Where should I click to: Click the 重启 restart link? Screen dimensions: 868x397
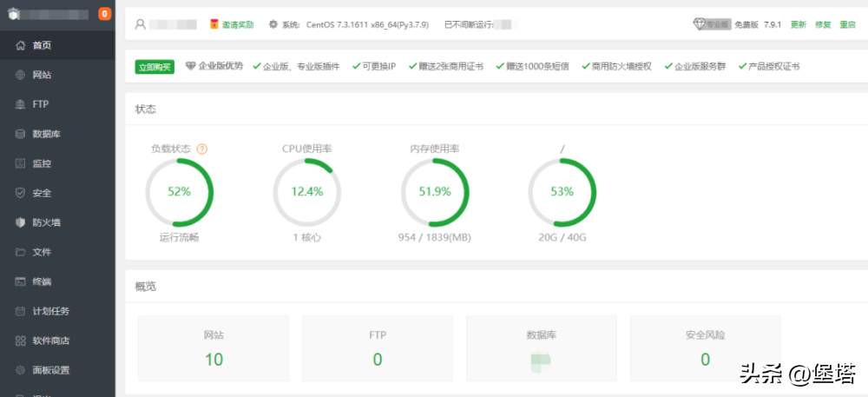847,25
